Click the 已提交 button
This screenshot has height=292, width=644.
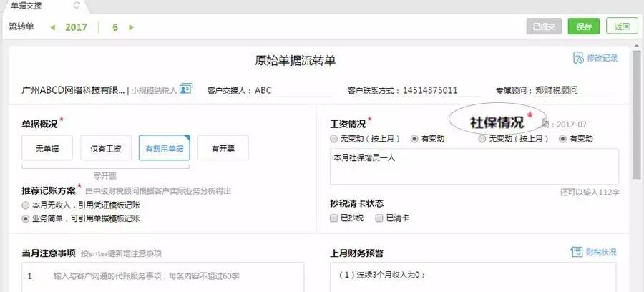[x=544, y=26]
